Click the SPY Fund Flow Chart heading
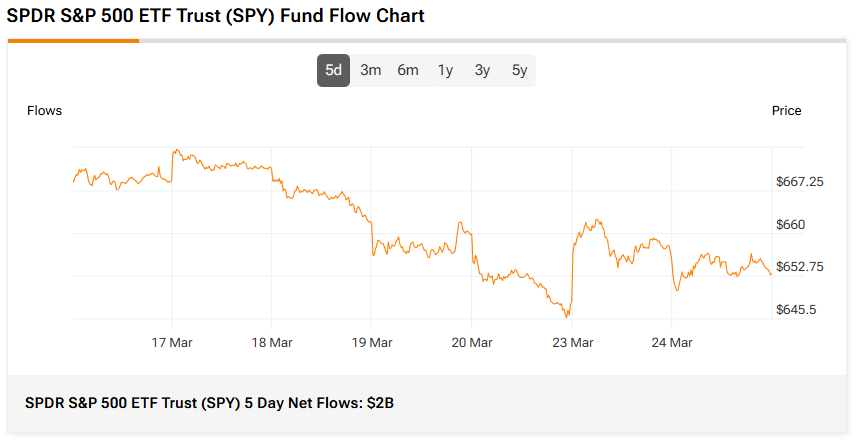The width and height of the screenshot is (864, 444). click(x=216, y=16)
